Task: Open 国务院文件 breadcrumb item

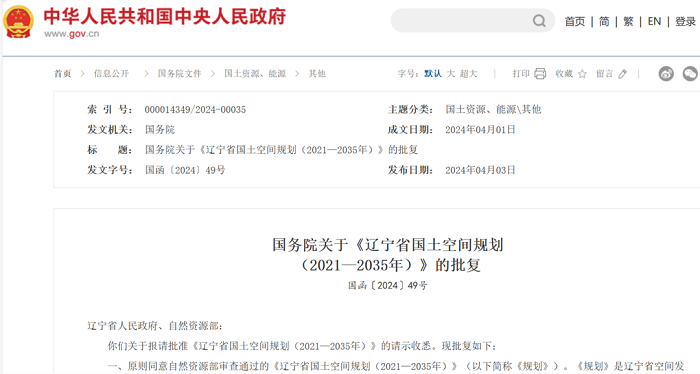Action: [179, 74]
